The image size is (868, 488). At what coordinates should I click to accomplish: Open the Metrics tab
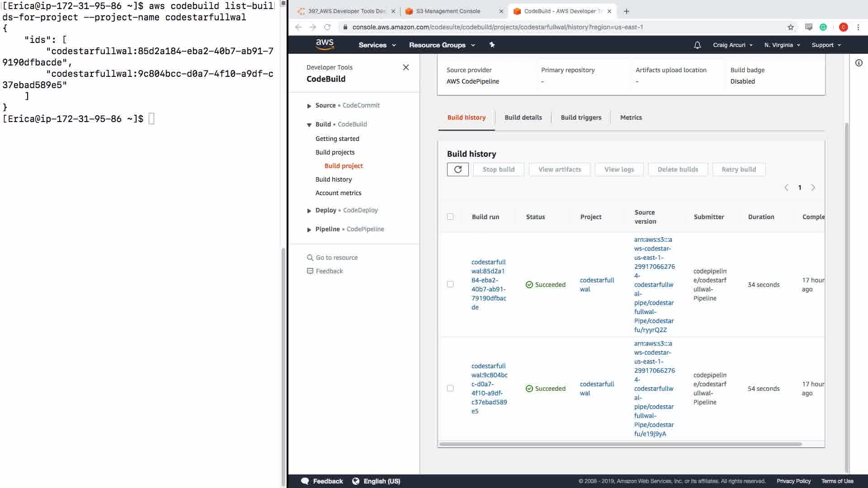click(x=631, y=117)
